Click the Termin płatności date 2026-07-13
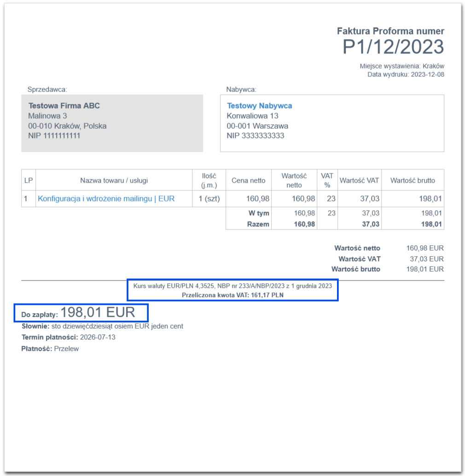 [x=98, y=337]
